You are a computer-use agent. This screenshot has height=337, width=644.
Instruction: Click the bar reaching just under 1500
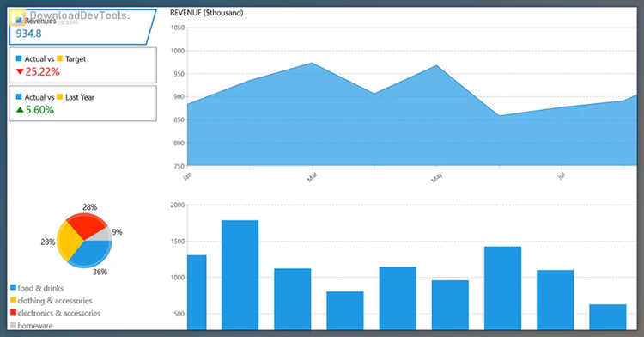[502, 288]
